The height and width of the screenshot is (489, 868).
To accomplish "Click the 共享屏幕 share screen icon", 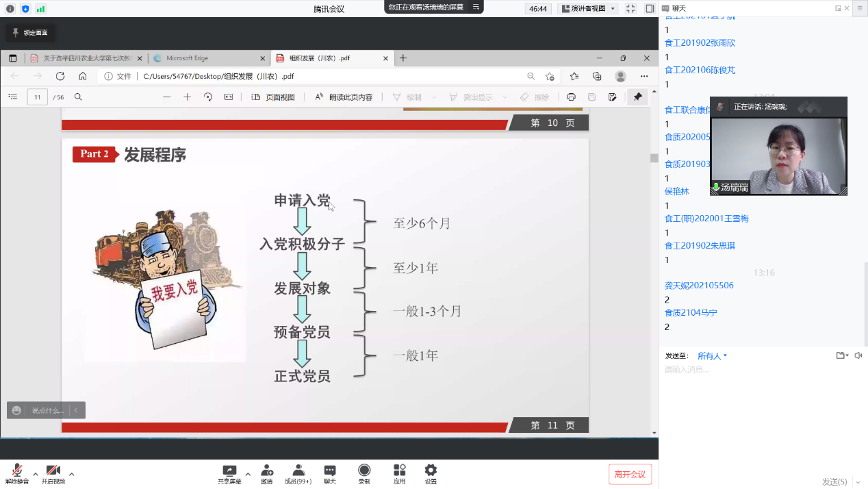I will [229, 472].
